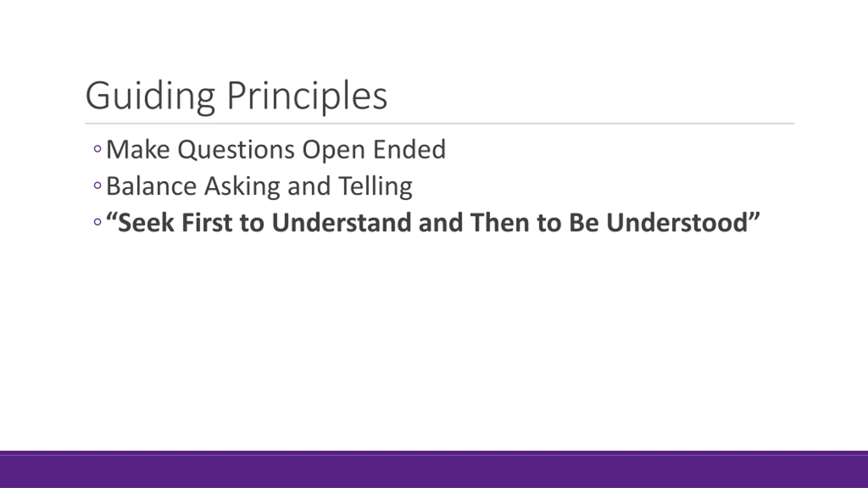This screenshot has width=868, height=488.
Task: Click the circle bullet before "Balance Asking"
Action: pyautogui.click(x=97, y=185)
